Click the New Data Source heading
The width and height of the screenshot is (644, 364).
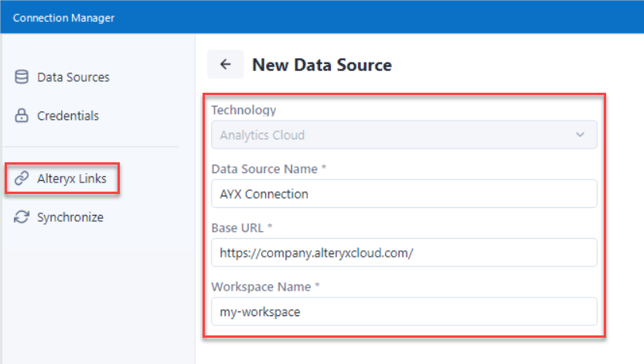pyautogui.click(x=322, y=65)
